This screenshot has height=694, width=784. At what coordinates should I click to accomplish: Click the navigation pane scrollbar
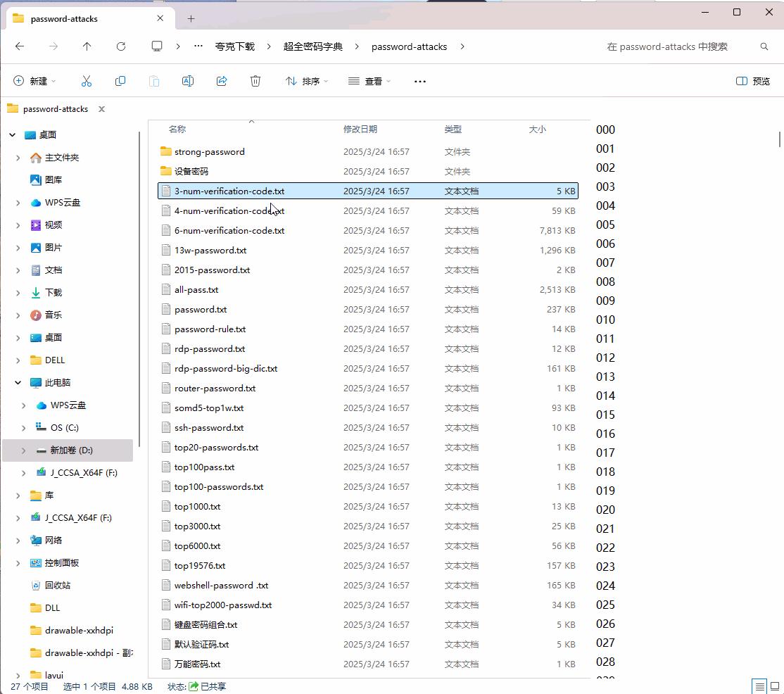(139, 289)
